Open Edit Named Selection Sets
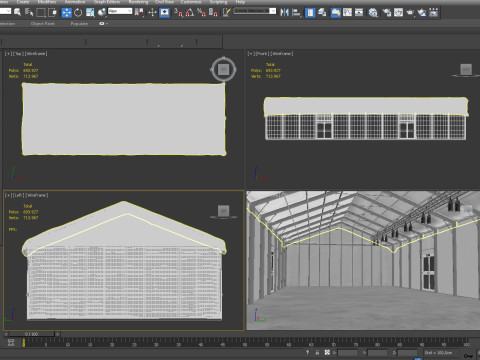This screenshot has height=360, width=480. tap(226, 13)
